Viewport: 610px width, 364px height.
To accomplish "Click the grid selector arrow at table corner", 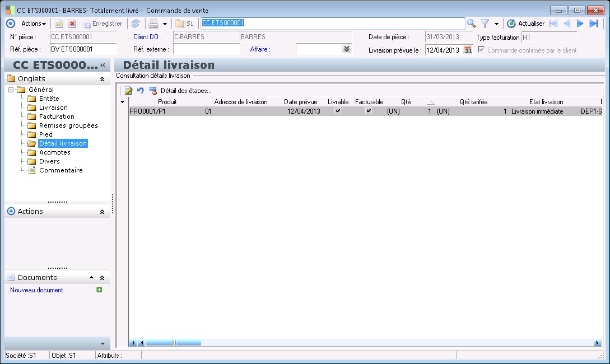I will pyautogui.click(x=122, y=102).
